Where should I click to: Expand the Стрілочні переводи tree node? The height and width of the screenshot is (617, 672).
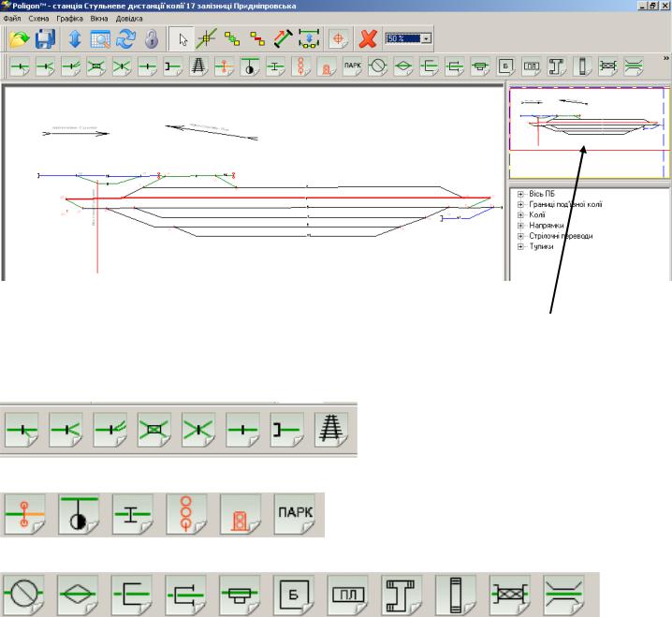[519, 236]
